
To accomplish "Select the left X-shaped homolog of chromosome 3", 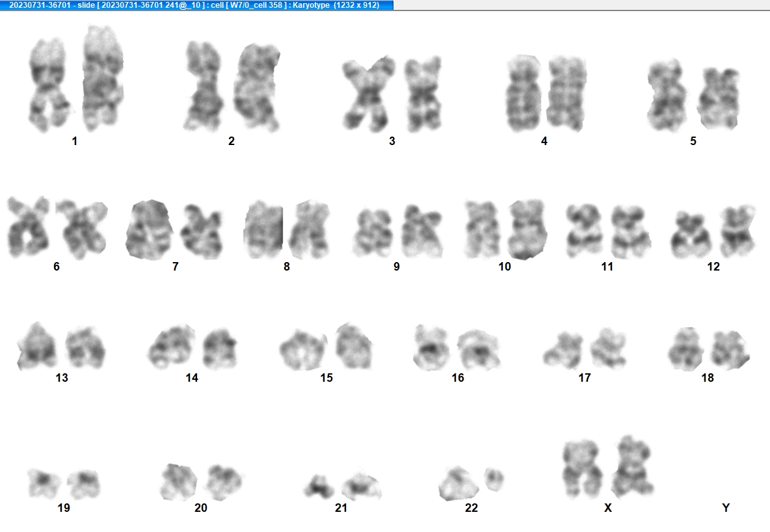I will [x=368, y=94].
